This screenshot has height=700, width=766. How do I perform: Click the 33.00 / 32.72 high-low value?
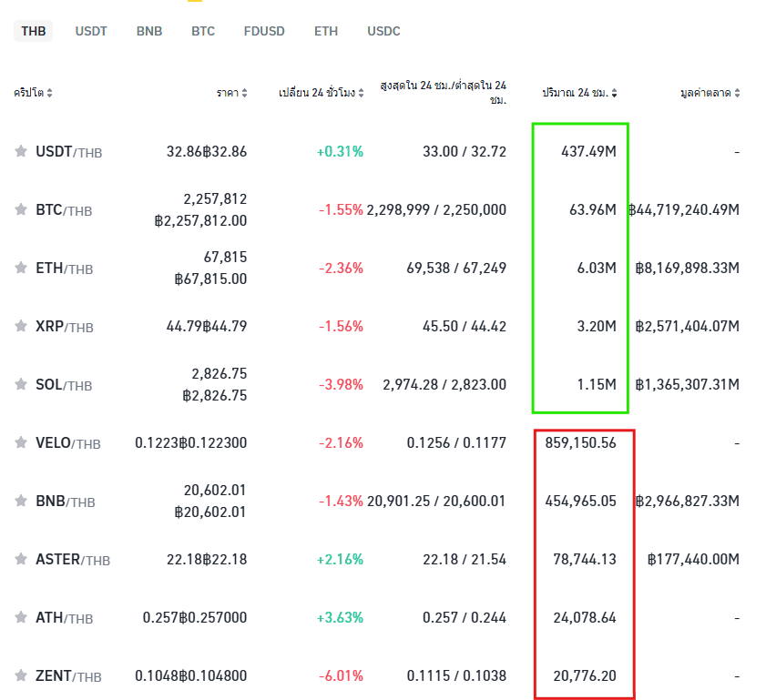coord(465,151)
